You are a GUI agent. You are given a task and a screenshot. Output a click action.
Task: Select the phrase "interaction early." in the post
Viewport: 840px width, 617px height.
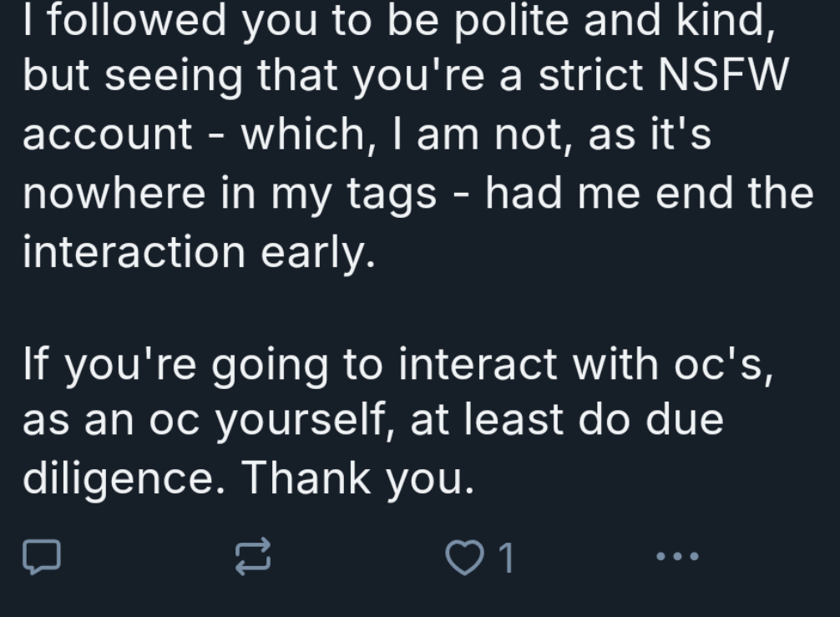click(x=198, y=253)
